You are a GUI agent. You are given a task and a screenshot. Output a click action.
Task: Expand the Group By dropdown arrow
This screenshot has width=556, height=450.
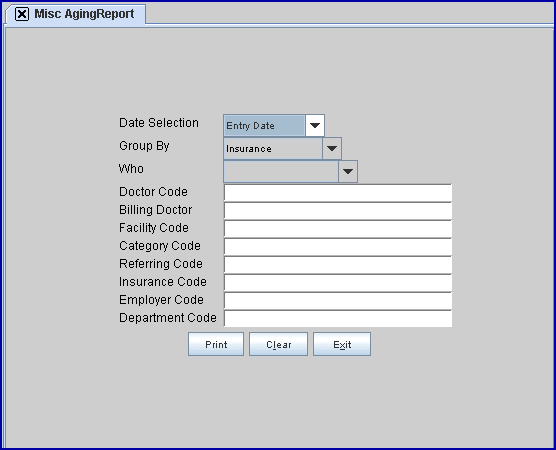pyautogui.click(x=332, y=149)
